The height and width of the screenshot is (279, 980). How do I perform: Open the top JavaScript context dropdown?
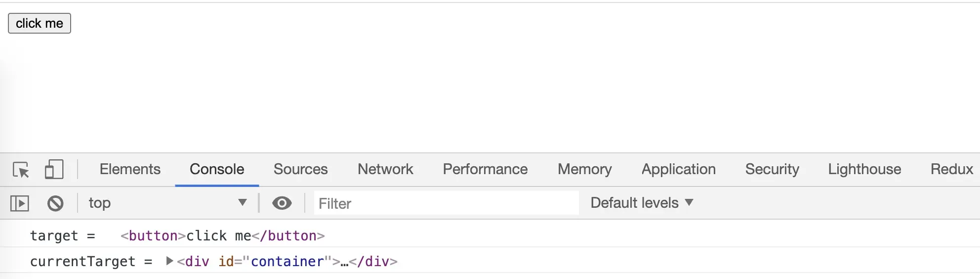(167, 203)
